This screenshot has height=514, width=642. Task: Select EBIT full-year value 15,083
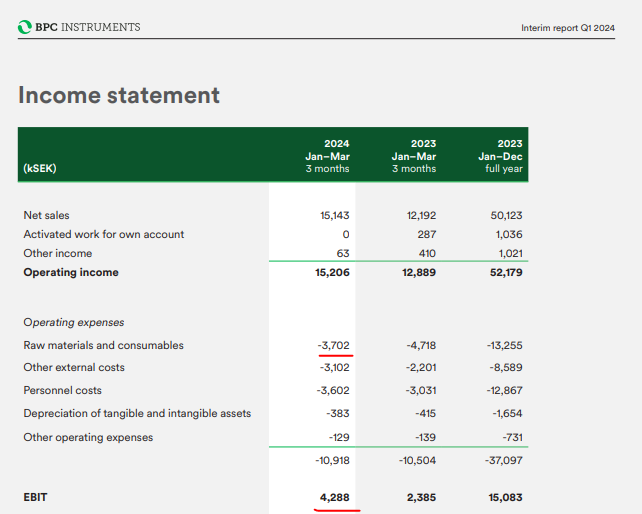(505, 498)
